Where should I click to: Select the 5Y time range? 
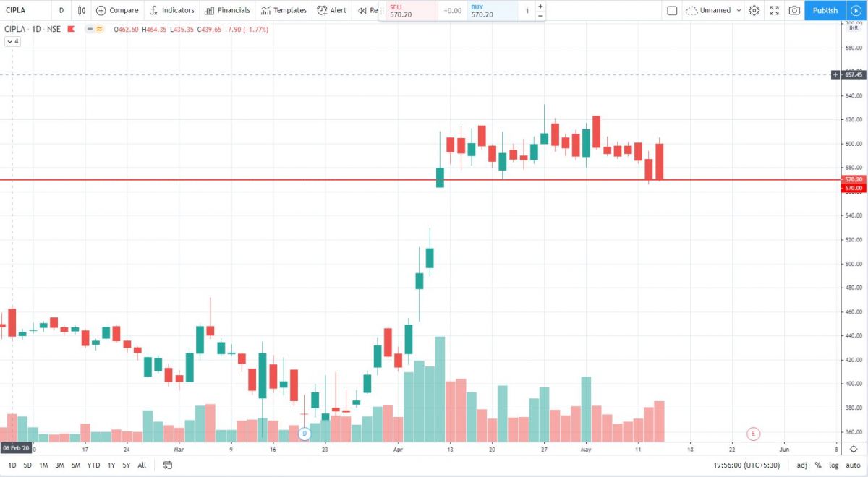click(x=127, y=465)
